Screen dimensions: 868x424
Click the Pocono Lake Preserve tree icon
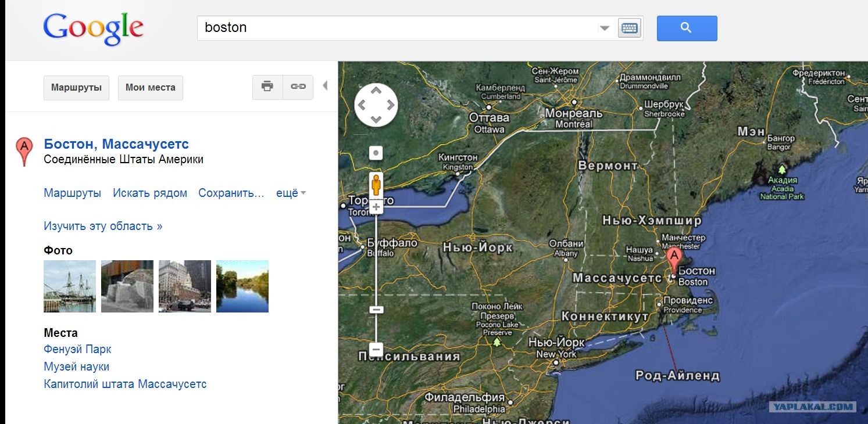pos(496,342)
